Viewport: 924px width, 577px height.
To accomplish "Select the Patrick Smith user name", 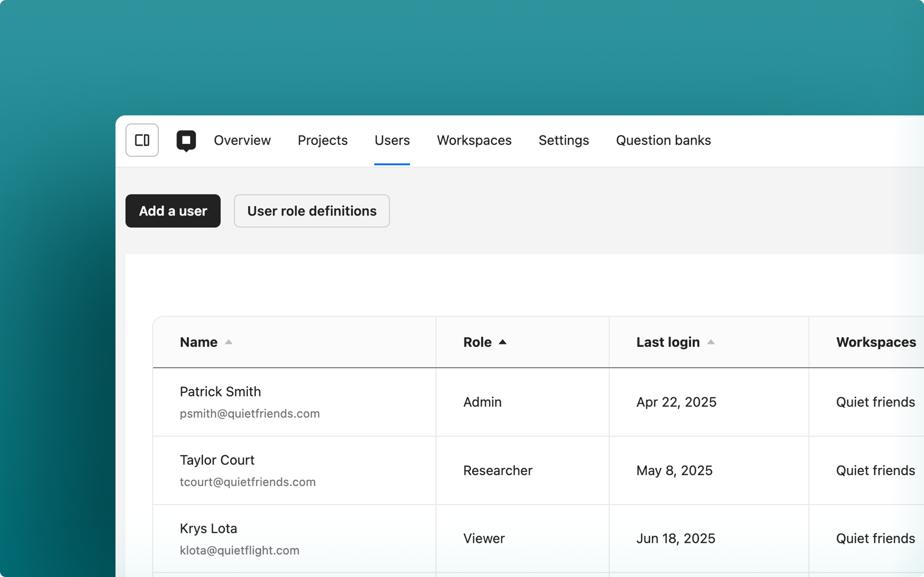I will [220, 391].
